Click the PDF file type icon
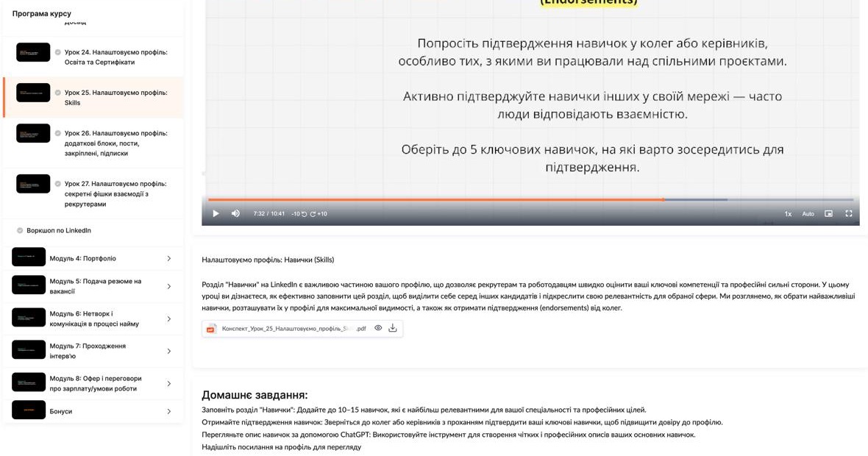 (x=211, y=329)
